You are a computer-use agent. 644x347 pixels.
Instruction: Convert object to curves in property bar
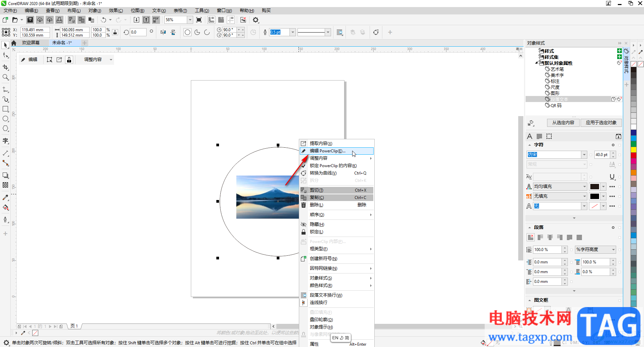pos(376,32)
